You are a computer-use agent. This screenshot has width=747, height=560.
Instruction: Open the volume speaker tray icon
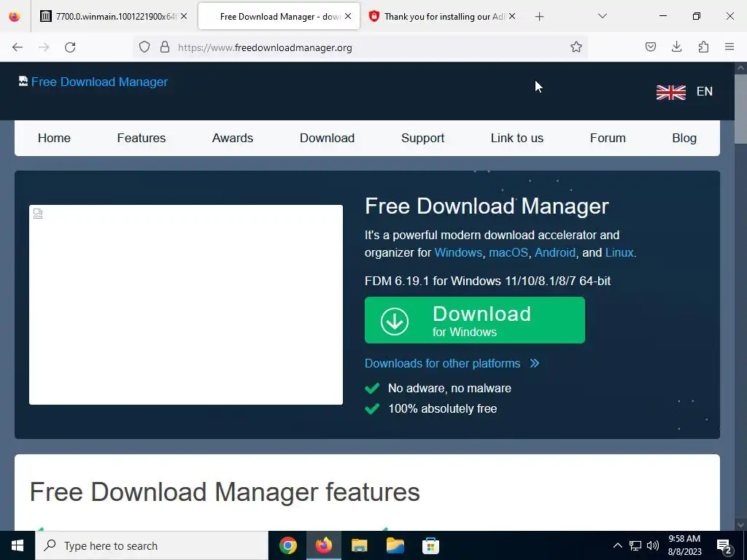coord(653,545)
